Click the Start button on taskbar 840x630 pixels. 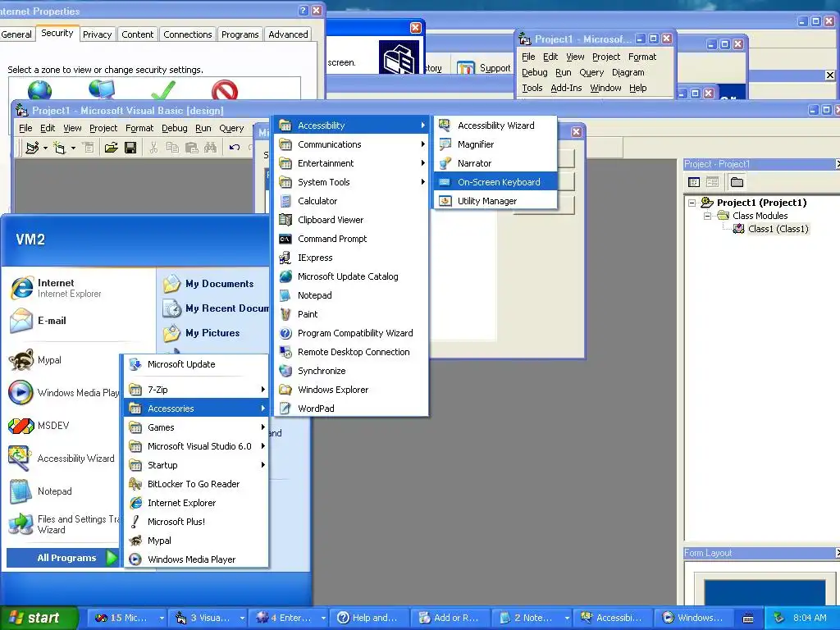pyautogui.click(x=39, y=618)
